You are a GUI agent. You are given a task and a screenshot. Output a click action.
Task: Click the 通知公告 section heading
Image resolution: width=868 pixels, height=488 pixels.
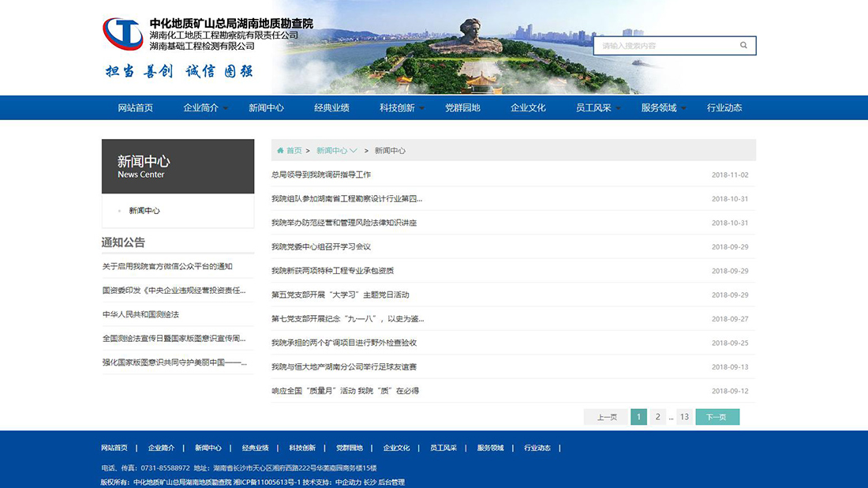tap(123, 242)
